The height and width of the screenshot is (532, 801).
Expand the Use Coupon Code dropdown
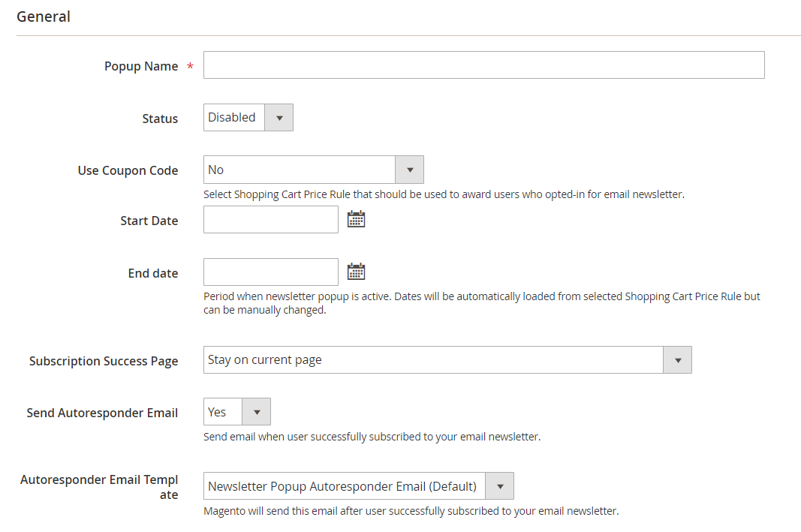(x=313, y=170)
